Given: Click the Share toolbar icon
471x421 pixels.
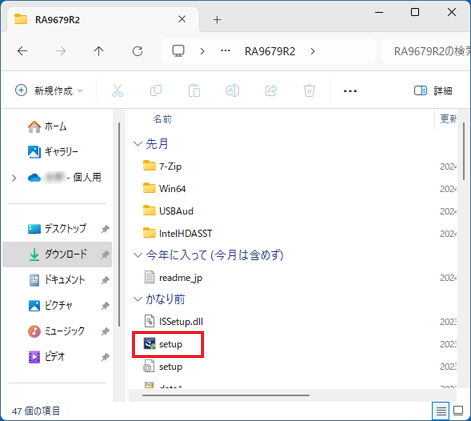Looking at the screenshot, I should [x=271, y=90].
